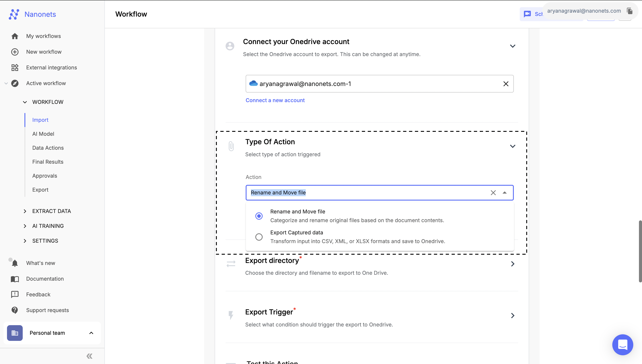Go to Data Actions step

tap(48, 148)
